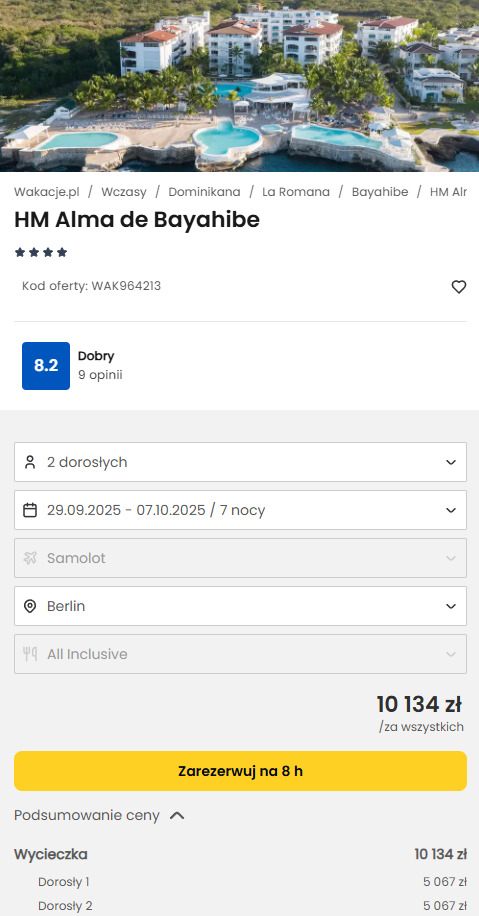Collapse the Podsumowanie ceny section

click(x=99, y=816)
